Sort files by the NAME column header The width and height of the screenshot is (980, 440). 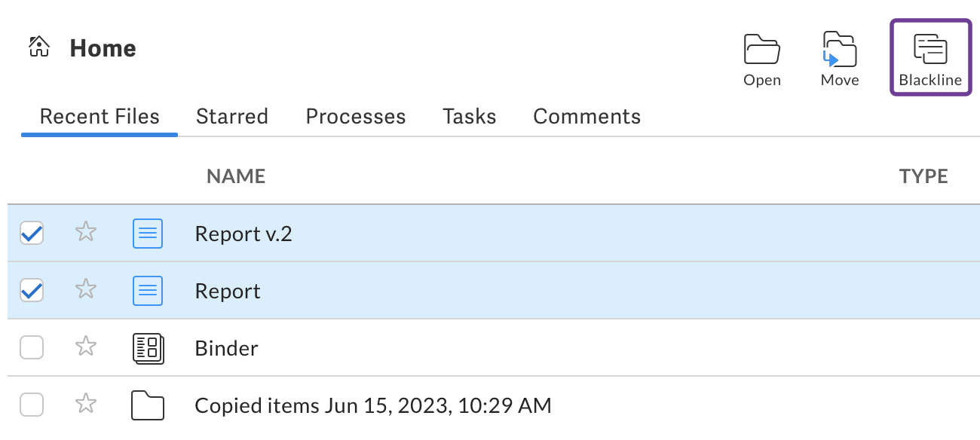pyautogui.click(x=236, y=176)
